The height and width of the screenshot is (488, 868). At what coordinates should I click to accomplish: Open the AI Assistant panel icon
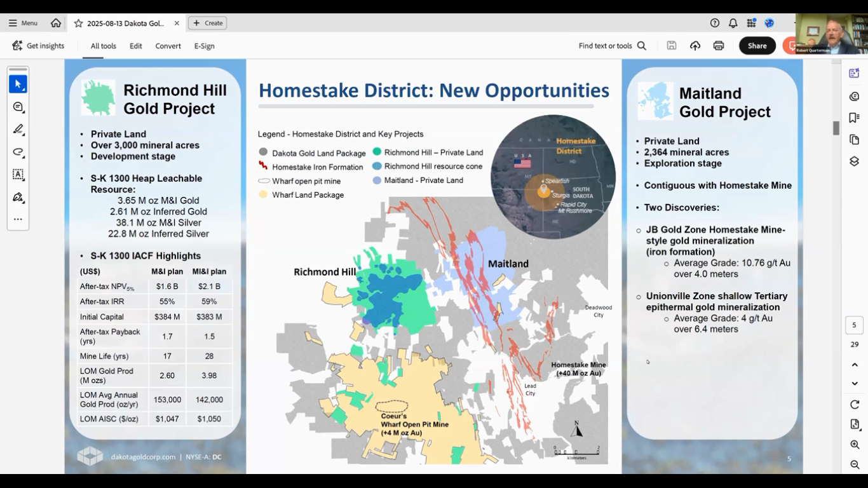pos(854,74)
